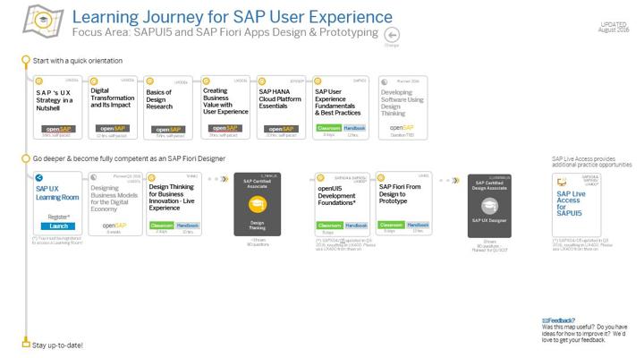
Task: Click circle icon on SAP's UX Strategy card
Action: [39, 81]
